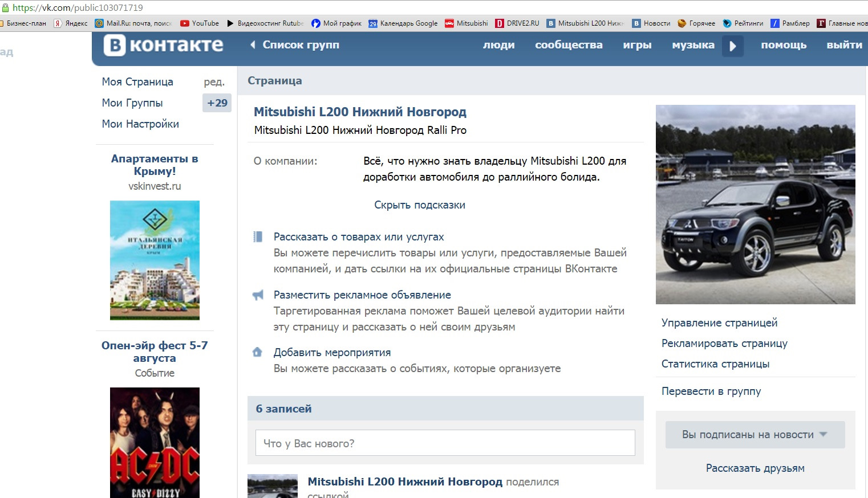Click the goods and services icon
The height and width of the screenshot is (498, 868).
[x=258, y=236]
